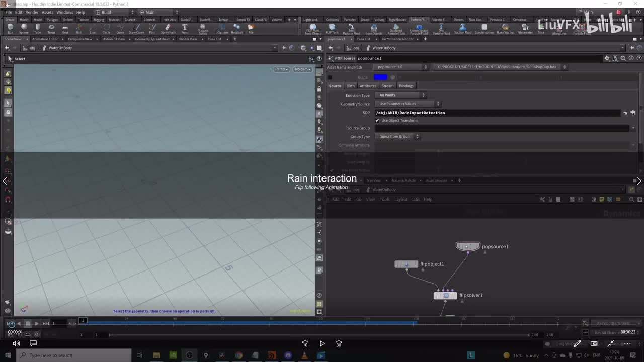The image size is (644, 362).
Task: Click the Source Group input field
Action: (502, 128)
